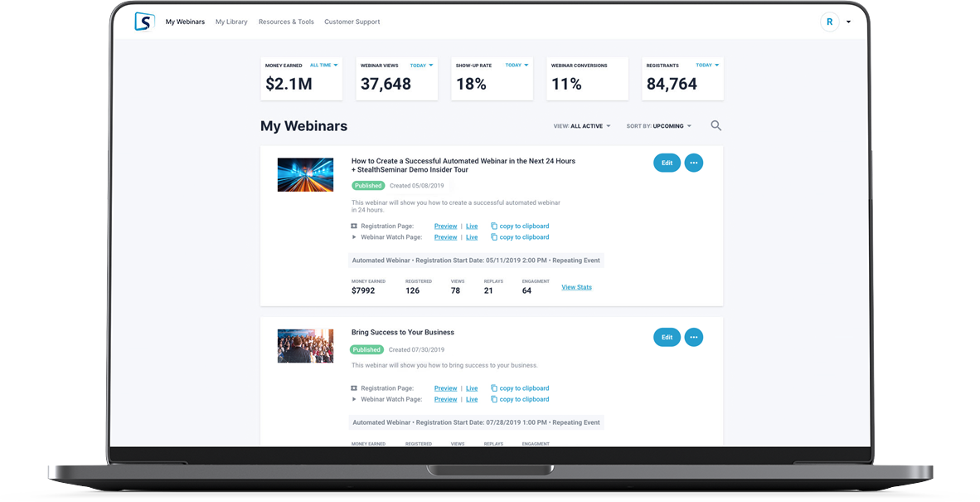This screenshot has height=502, width=980.
Task: Click copy icon for first Registration Page
Action: 494,226
